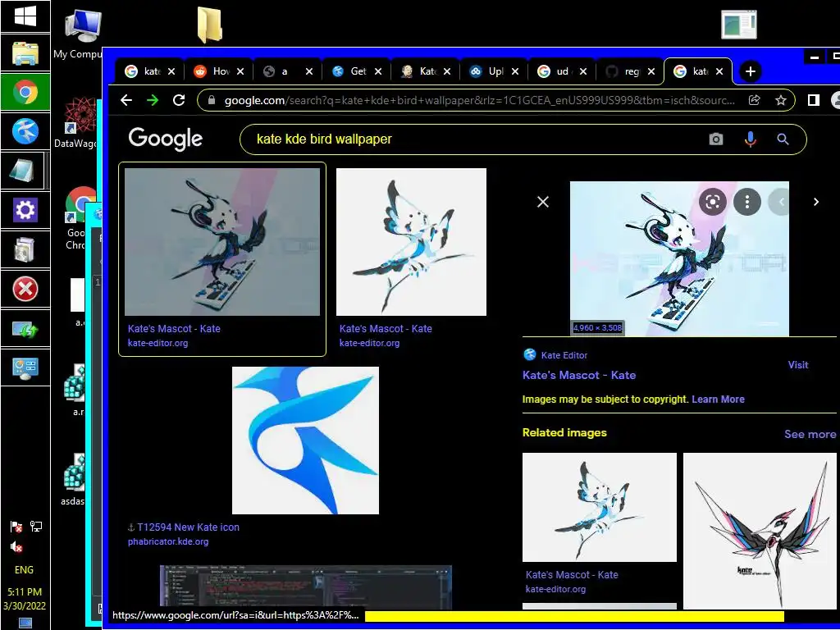Switch to the GitHub 'reg' tab
Viewport: 840px width, 630px height.
pyautogui.click(x=628, y=71)
